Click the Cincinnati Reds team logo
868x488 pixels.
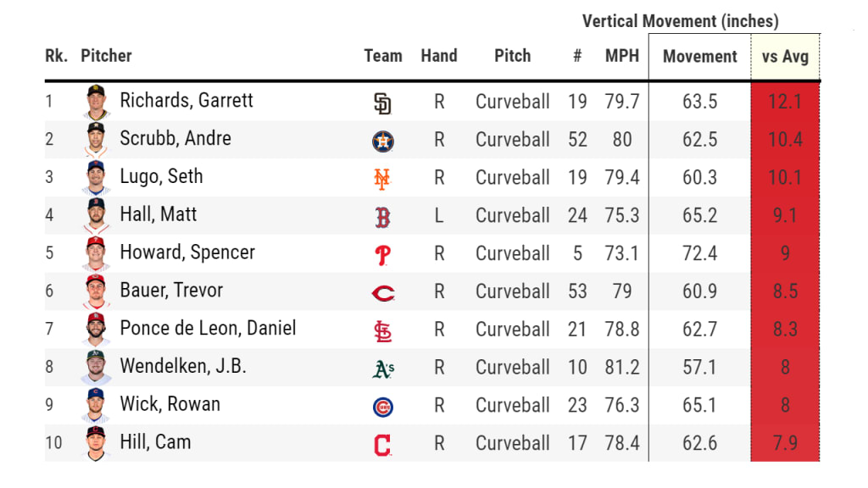[x=382, y=293]
